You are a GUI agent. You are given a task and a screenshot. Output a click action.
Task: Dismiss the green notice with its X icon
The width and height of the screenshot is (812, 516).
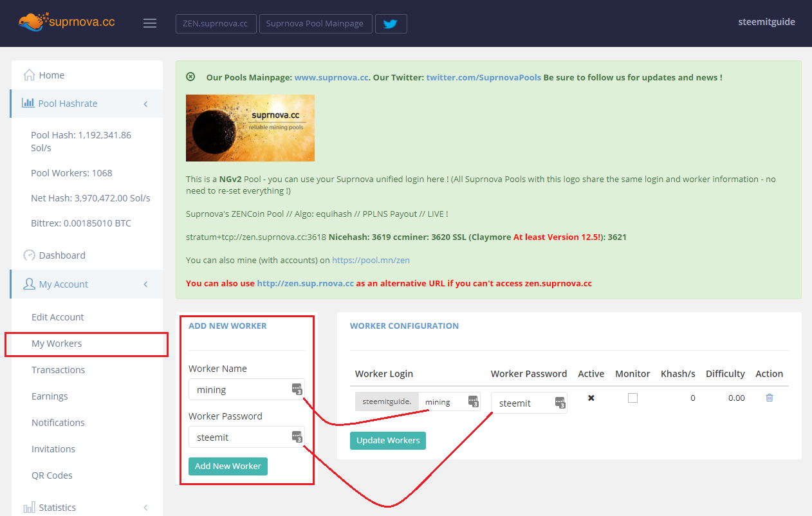pos(190,77)
